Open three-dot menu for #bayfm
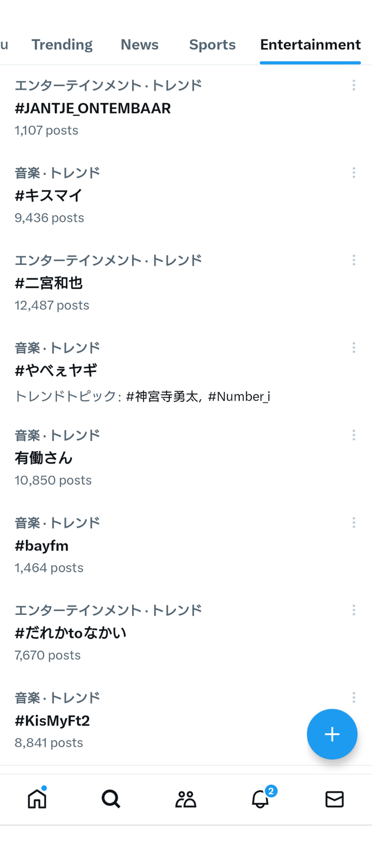The width and height of the screenshot is (372, 868). [x=354, y=523]
